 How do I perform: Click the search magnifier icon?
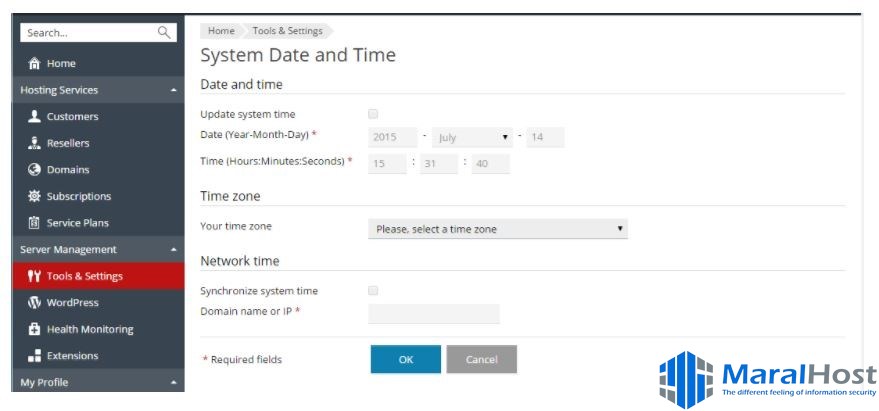point(164,33)
